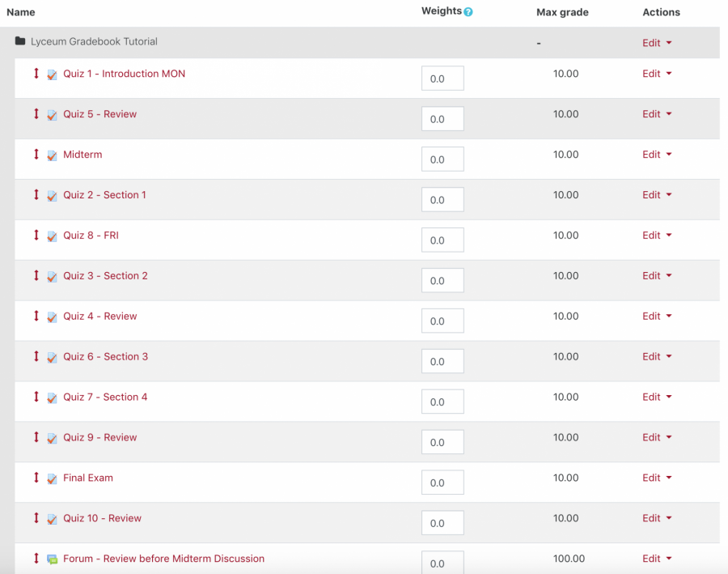
Task: Open the Quiz 2 - Section 1 link
Action: click(104, 195)
